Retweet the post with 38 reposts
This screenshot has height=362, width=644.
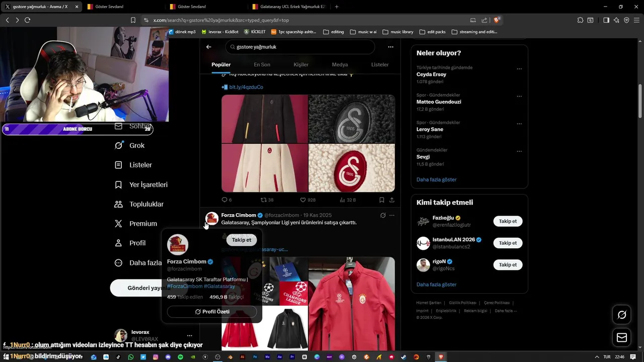point(267,200)
